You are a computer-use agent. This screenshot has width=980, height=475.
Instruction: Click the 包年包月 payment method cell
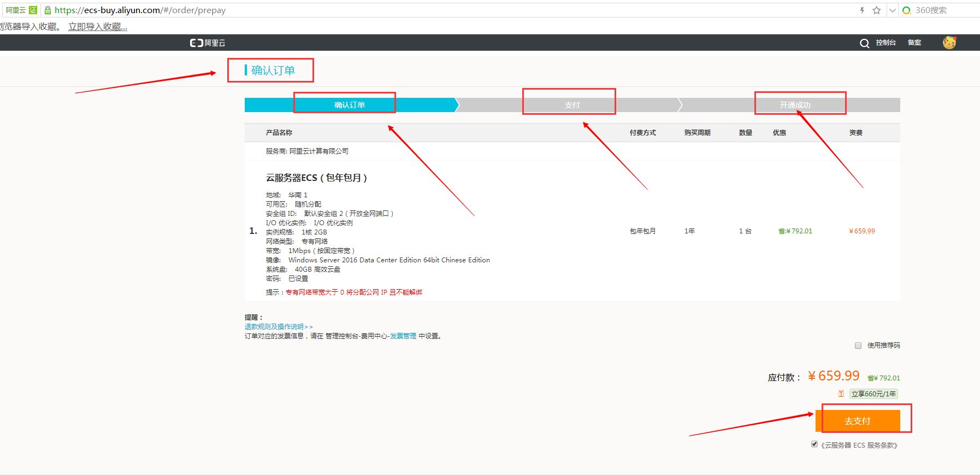[643, 231]
